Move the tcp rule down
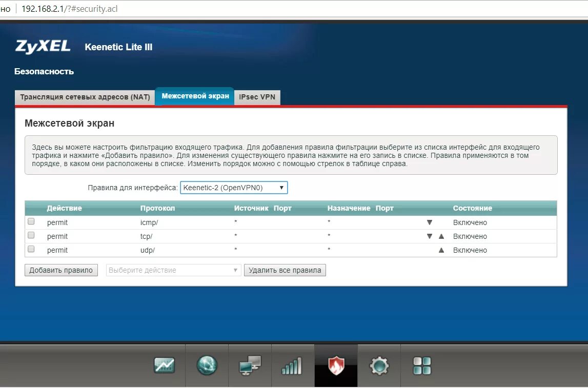Image resolution: width=588 pixels, height=388 pixels. coord(430,236)
